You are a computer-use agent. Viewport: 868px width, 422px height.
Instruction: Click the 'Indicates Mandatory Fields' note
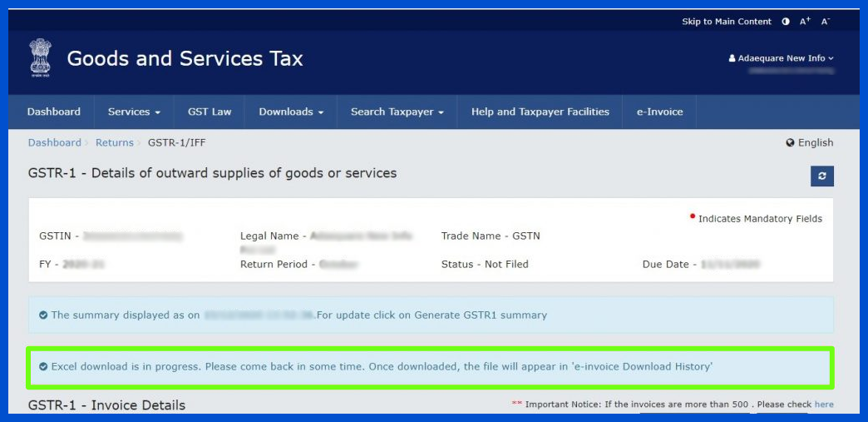(x=760, y=218)
